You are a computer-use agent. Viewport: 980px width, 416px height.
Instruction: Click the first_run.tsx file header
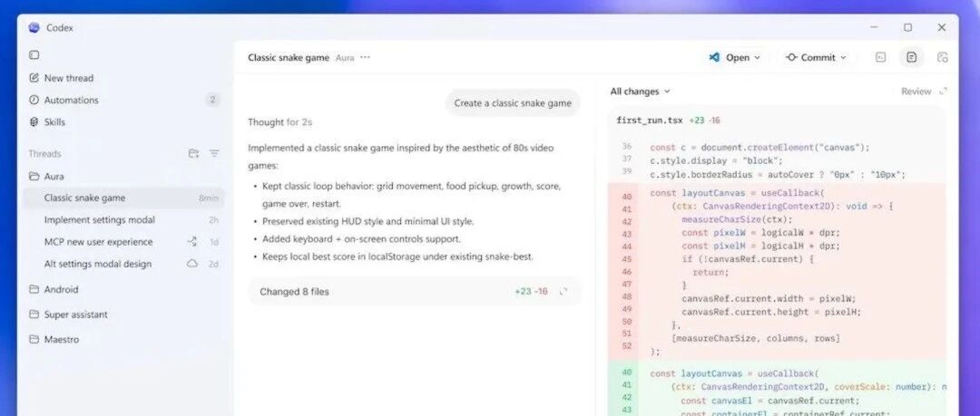click(777, 121)
